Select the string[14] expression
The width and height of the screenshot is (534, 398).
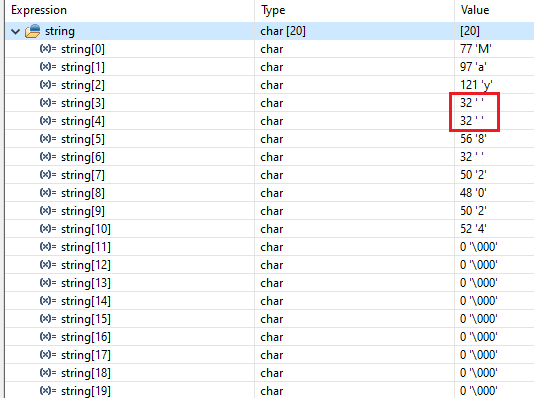(86, 301)
